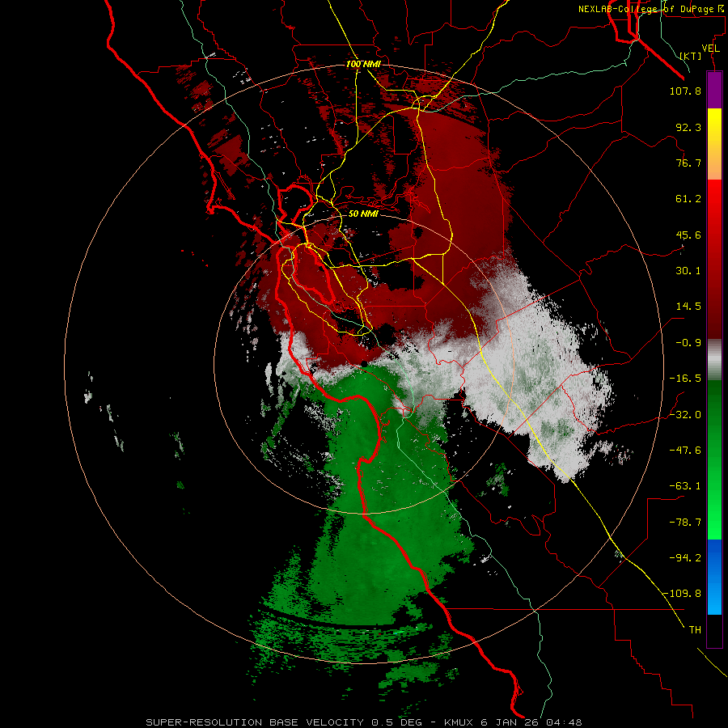
Task: Click the blue segment of velocity color bar
Action: click(x=714, y=577)
